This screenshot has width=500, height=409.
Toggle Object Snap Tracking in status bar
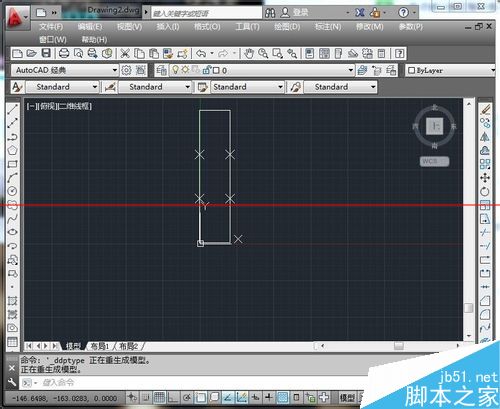click(x=228, y=397)
